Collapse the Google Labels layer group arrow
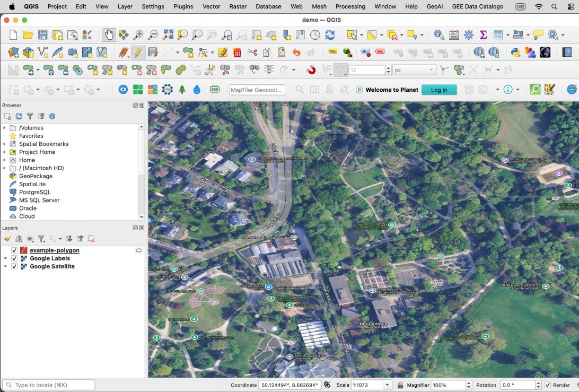Viewport: 579px width, 392px height. 5,259
